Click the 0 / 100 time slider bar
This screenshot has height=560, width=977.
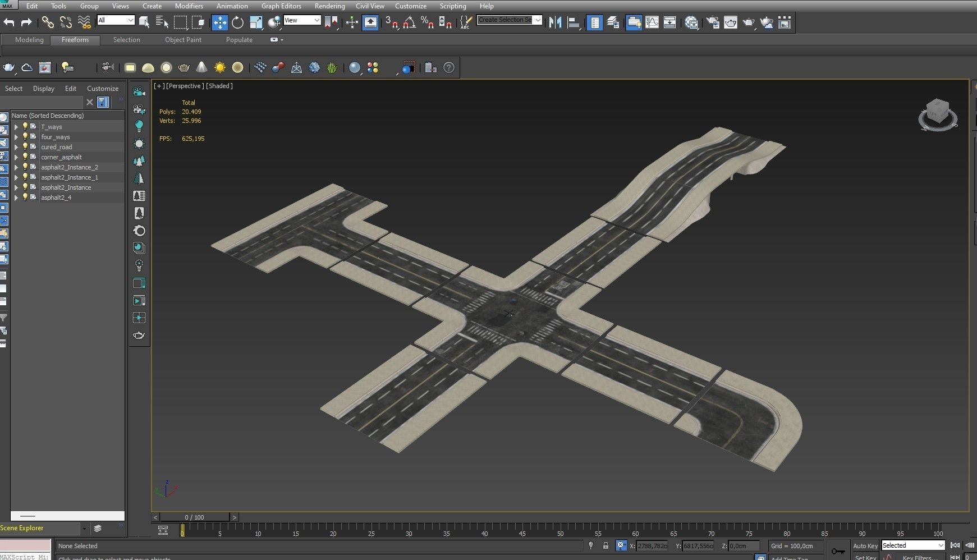click(195, 517)
